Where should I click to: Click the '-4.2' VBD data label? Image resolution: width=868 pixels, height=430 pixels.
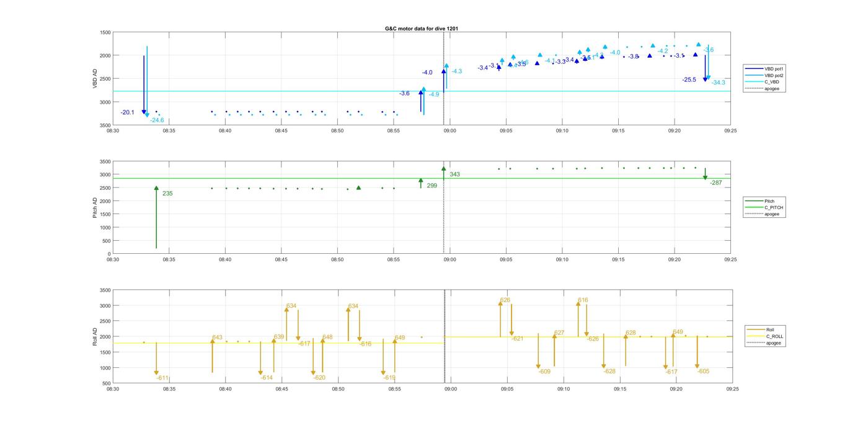(663, 51)
